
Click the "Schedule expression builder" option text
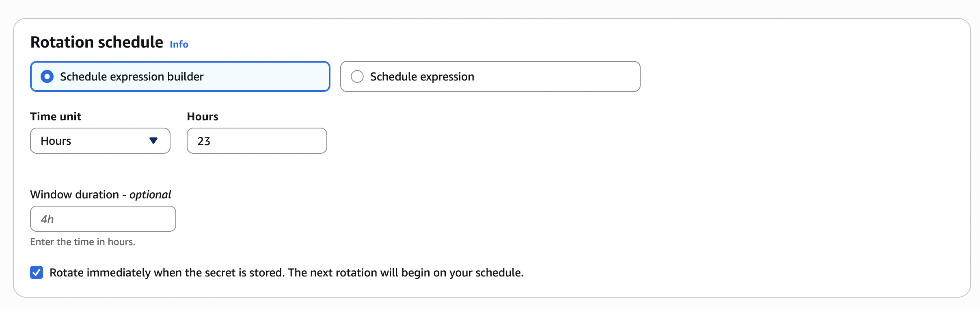tap(132, 76)
